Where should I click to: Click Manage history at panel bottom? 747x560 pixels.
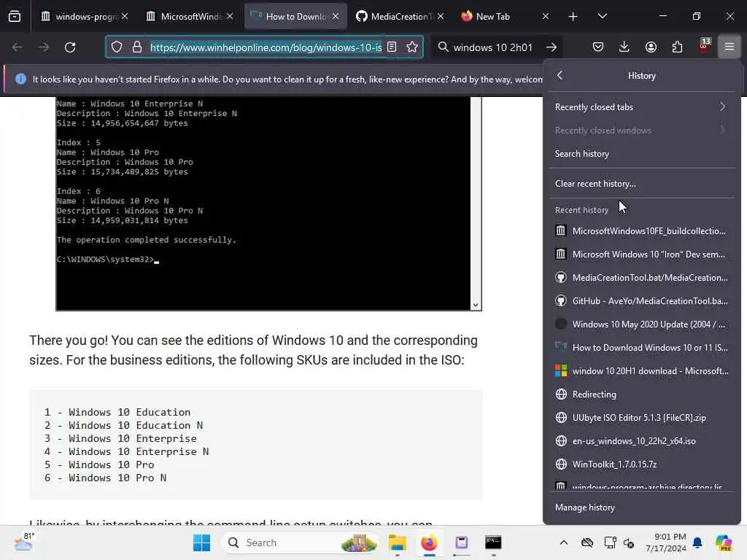pos(641,507)
